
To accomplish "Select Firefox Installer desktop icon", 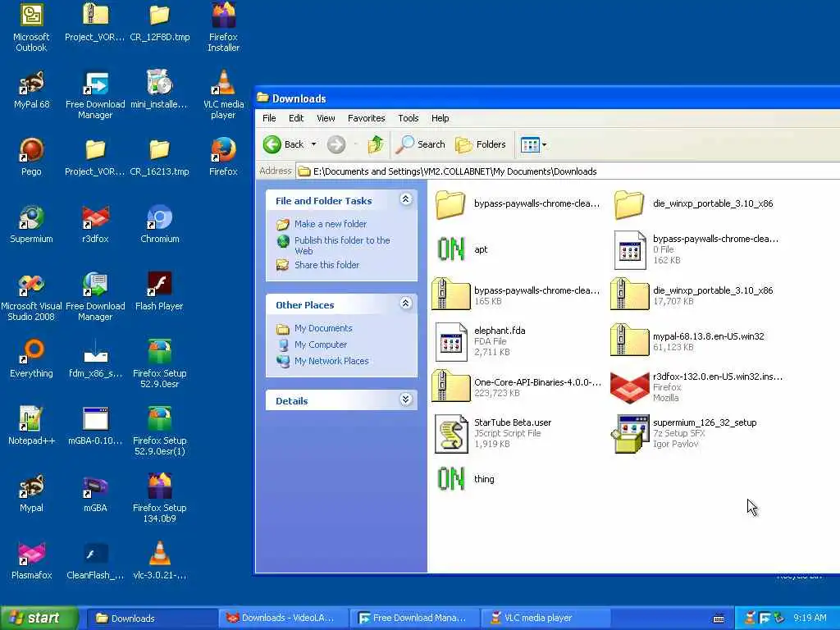I will click(x=223, y=27).
